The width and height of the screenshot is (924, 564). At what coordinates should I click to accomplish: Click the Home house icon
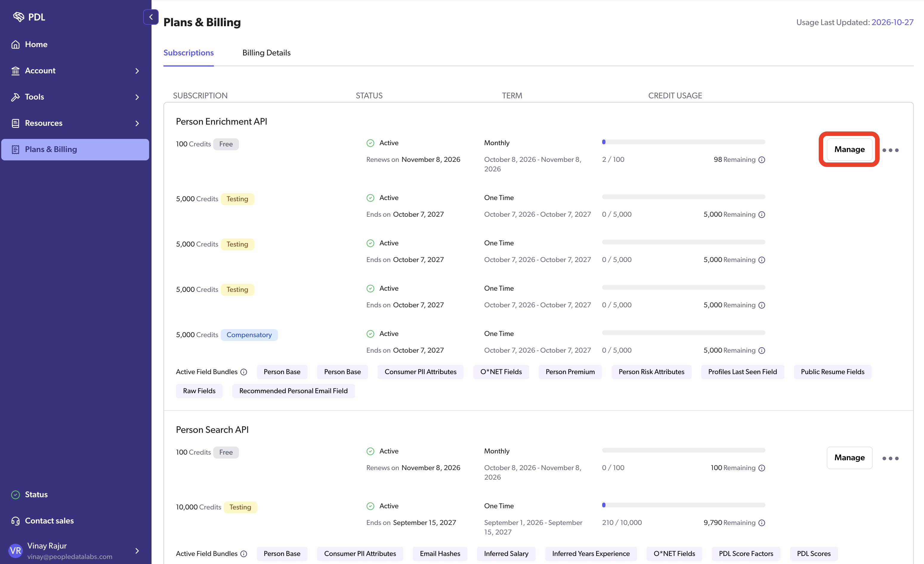16,45
